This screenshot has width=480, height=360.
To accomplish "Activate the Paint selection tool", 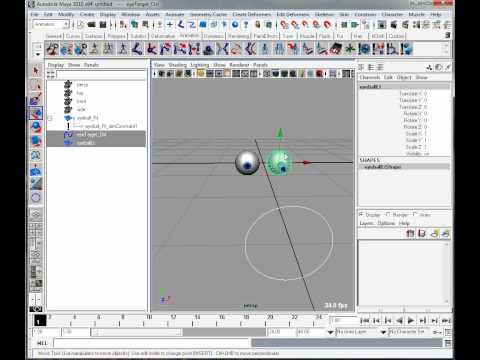I will pyautogui.click(x=36, y=99).
